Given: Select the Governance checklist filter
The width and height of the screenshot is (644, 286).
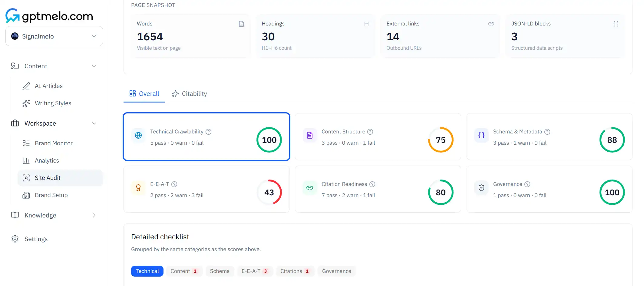Looking at the screenshot, I should coord(337,271).
